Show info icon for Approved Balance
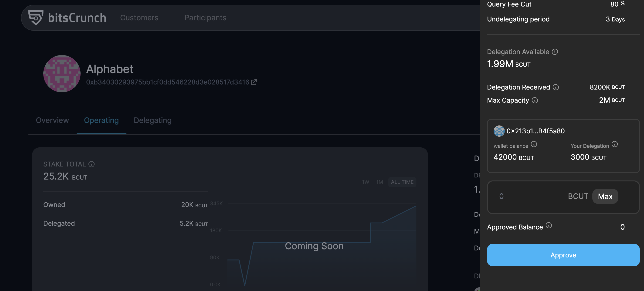Viewport: 644px width, 291px height. pos(549,225)
